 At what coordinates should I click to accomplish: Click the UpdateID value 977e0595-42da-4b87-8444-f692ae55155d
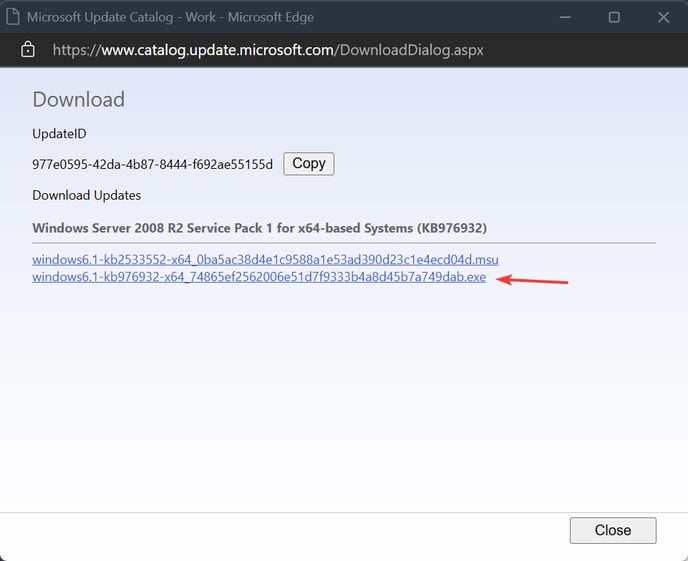click(x=152, y=164)
